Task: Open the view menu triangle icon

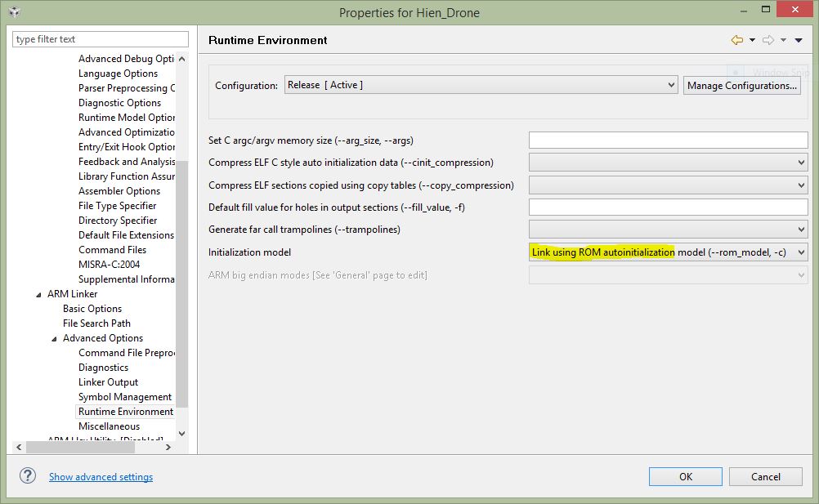Action: pos(798,40)
